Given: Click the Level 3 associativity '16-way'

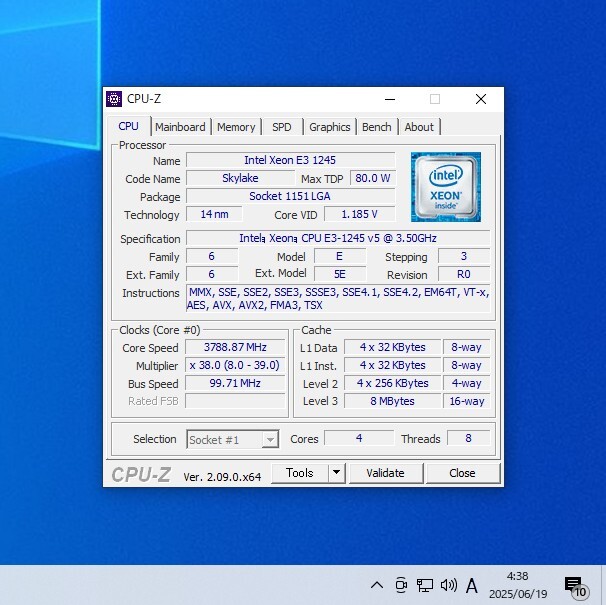Looking at the screenshot, I should [466, 401].
